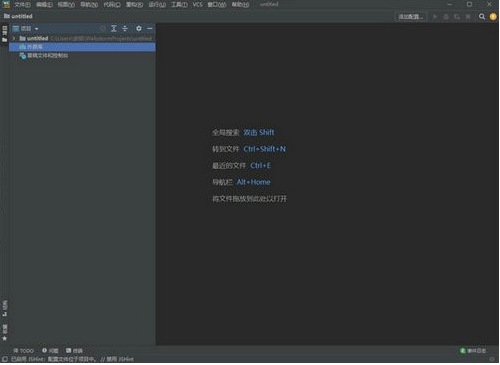500x365 pixels.
Task: Open the 代码 (Code) menu
Action: point(112,4)
